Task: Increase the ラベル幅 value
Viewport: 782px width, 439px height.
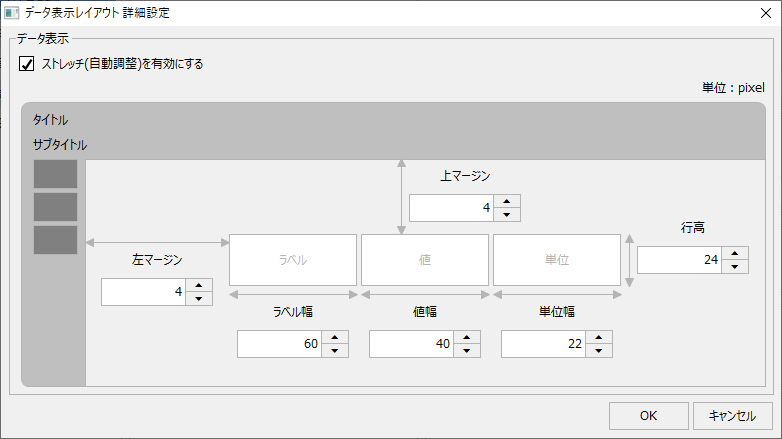Action: [x=336, y=337]
